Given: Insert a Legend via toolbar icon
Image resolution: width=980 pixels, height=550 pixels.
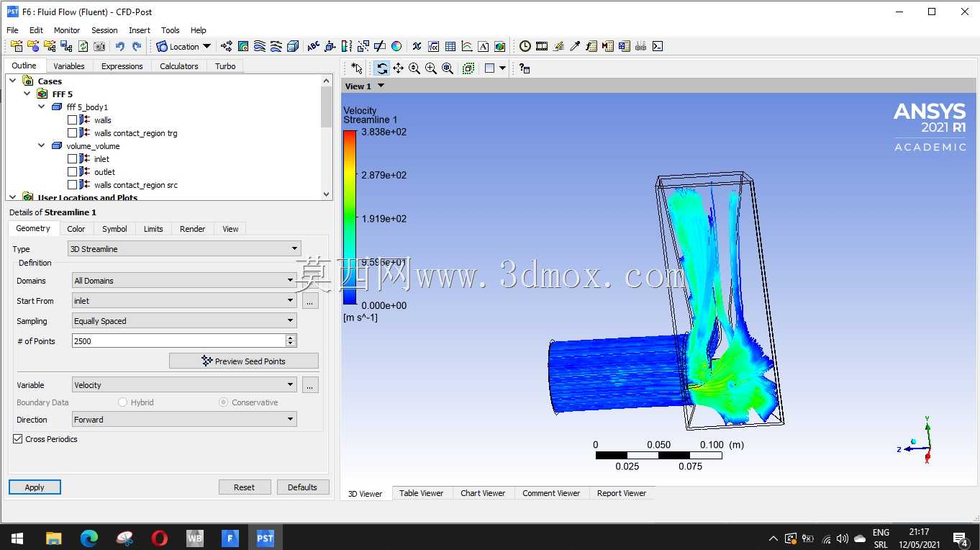Looking at the screenshot, I should click(x=347, y=46).
